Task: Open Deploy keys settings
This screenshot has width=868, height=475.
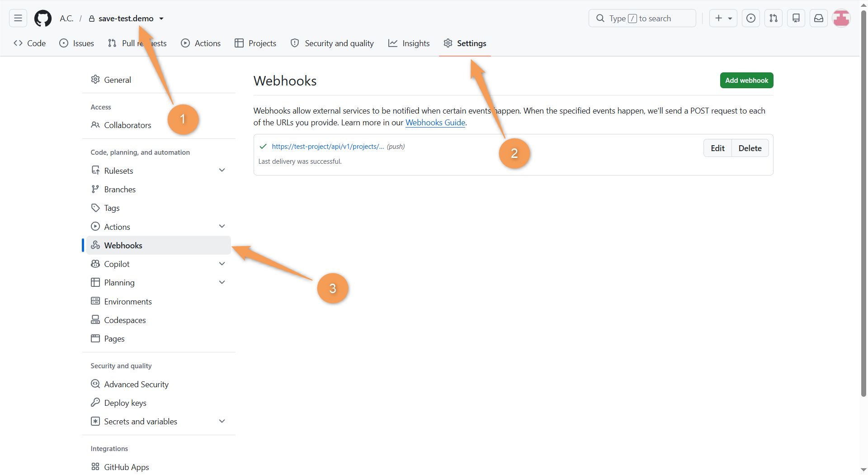Action: [158, 403]
